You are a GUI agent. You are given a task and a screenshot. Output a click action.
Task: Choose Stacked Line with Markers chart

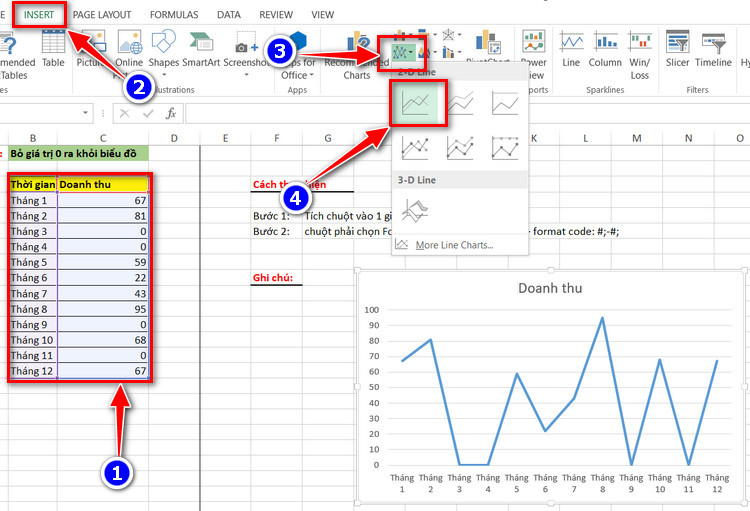(460, 147)
